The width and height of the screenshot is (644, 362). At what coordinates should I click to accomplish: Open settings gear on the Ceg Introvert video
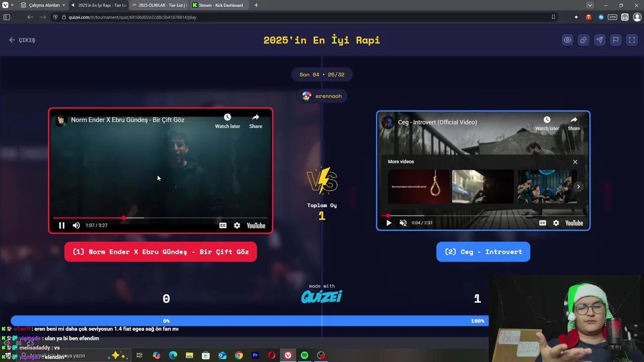[x=556, y=223]
